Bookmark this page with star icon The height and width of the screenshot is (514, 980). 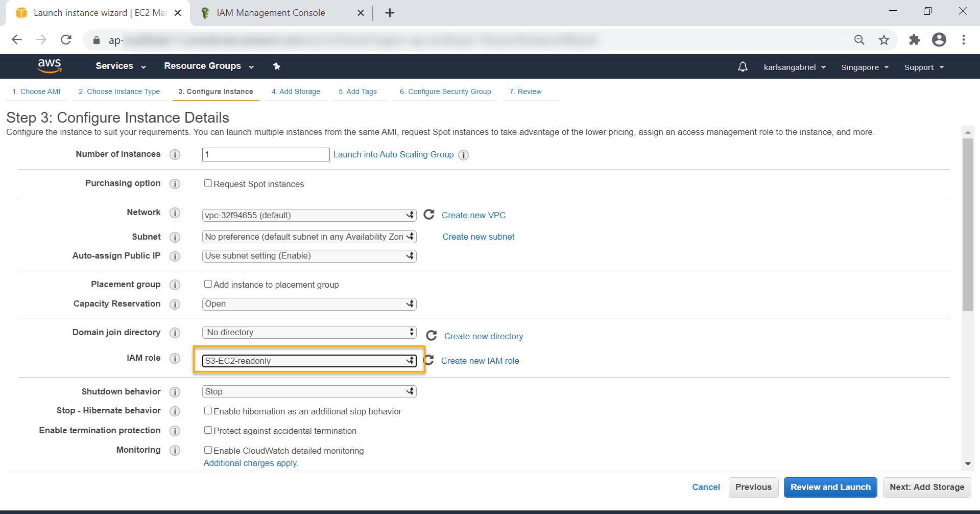pyautogui.click(x=884, y=40)
